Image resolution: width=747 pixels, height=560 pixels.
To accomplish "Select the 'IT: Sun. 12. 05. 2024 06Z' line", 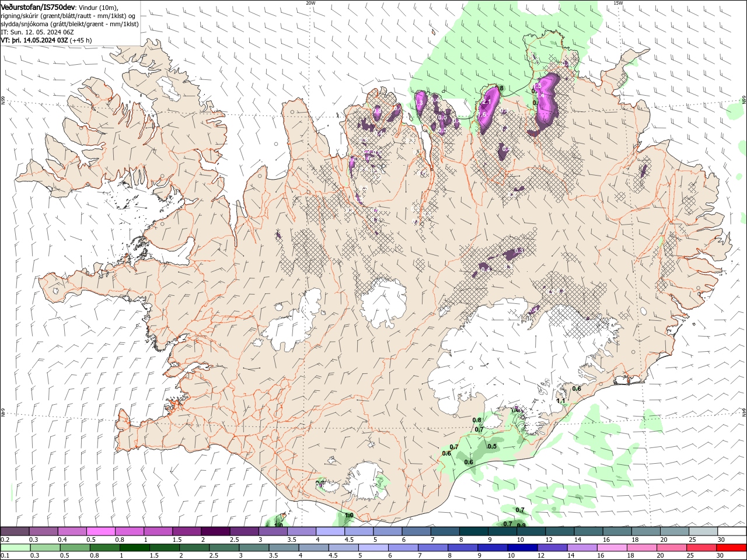I will pyautogui.click(x=37, y=32).
